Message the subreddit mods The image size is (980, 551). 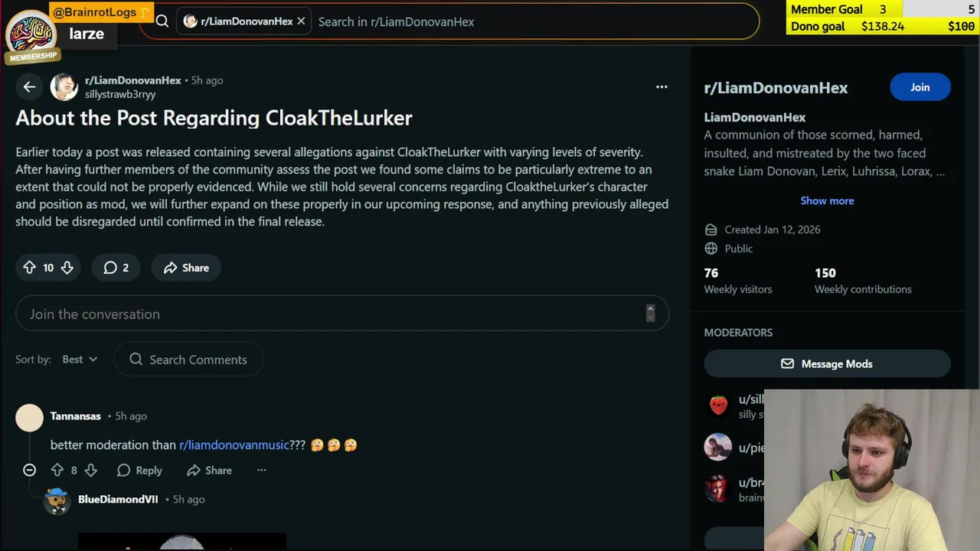click(827, 364)
